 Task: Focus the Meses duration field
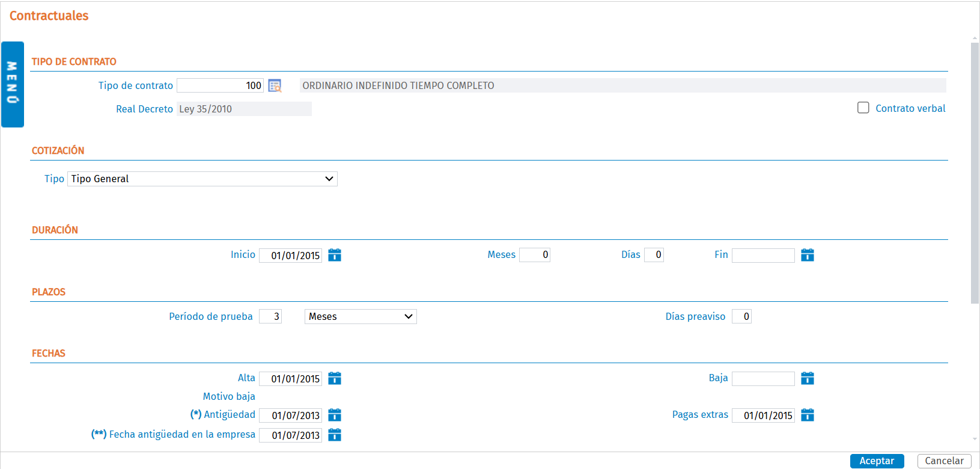point(535,255)
